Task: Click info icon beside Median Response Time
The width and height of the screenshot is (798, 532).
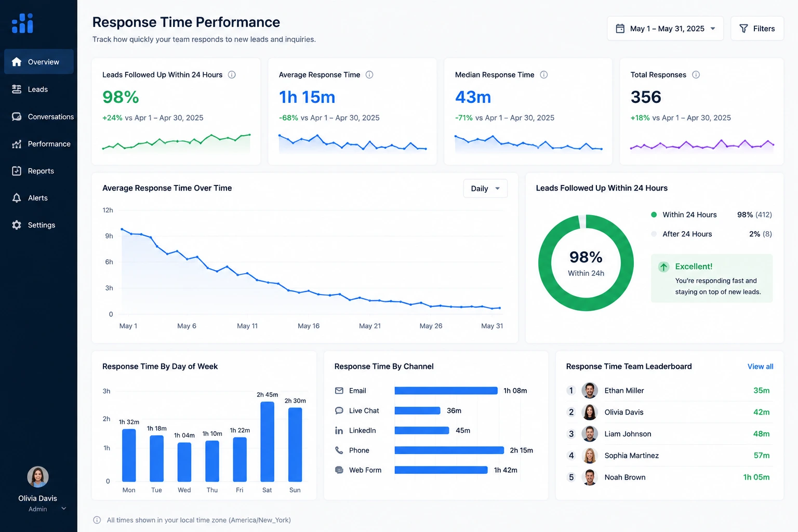Action: tap(543, 75)
